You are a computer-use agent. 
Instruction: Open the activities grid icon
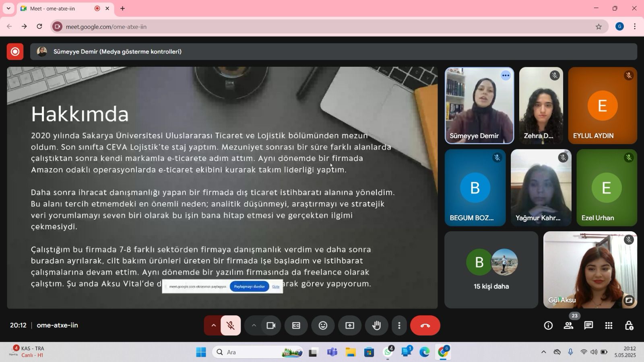[x=609, y=325]
